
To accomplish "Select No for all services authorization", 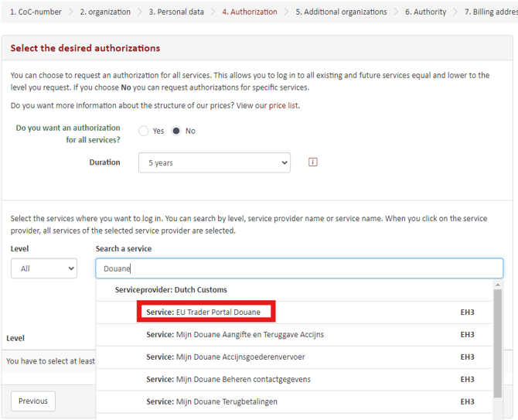I will pyautogui.click(x=176, y=131).
